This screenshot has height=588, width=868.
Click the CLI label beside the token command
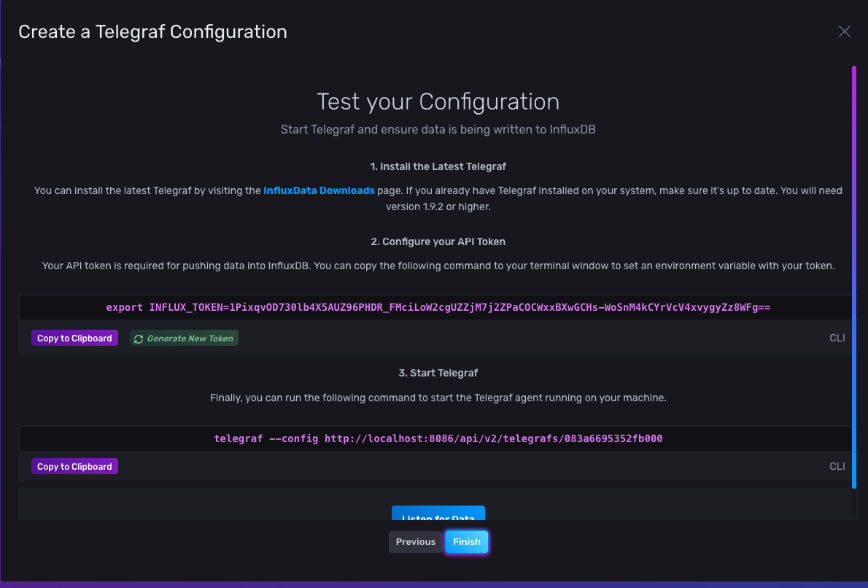(x=837, y=339)
